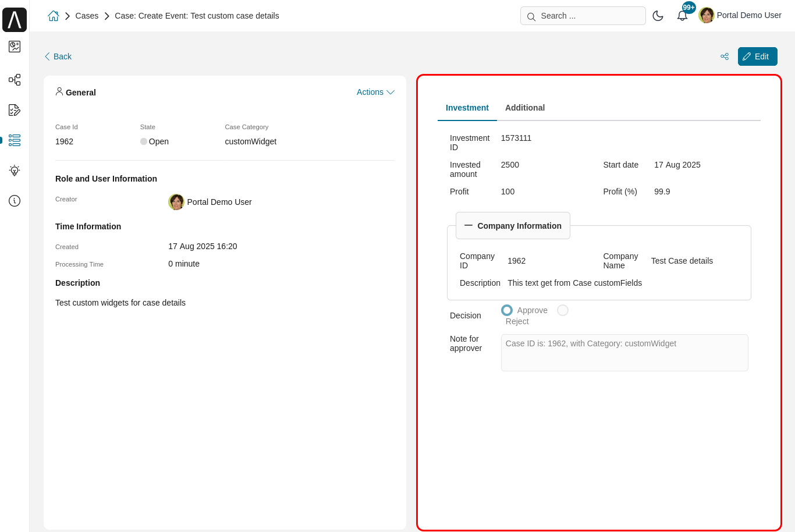Open the lightbulb statistics icon in sidebar
Image resolution: width=795 pixels, height=532 pixels.
[15, 171]
